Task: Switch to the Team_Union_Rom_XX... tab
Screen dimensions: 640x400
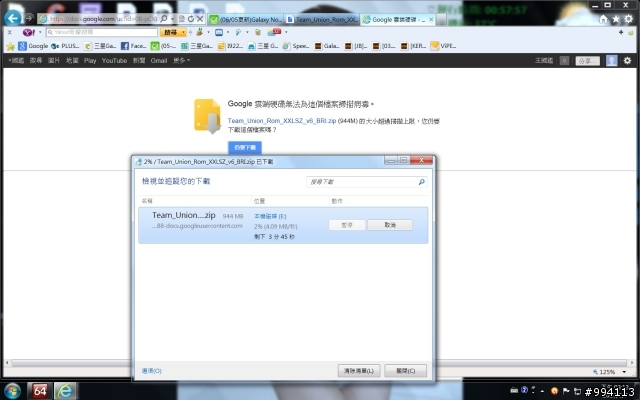Action: 322,20
